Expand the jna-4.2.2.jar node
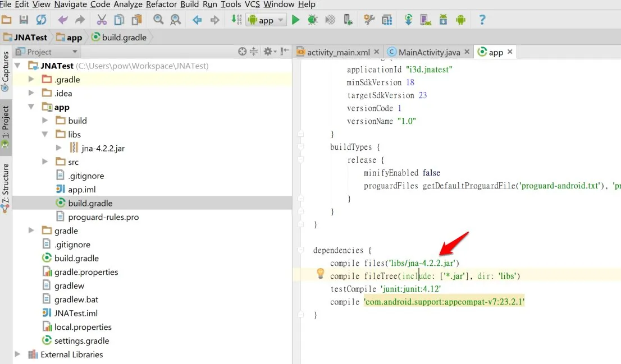 pyautogui.click(x=59, y=148)
